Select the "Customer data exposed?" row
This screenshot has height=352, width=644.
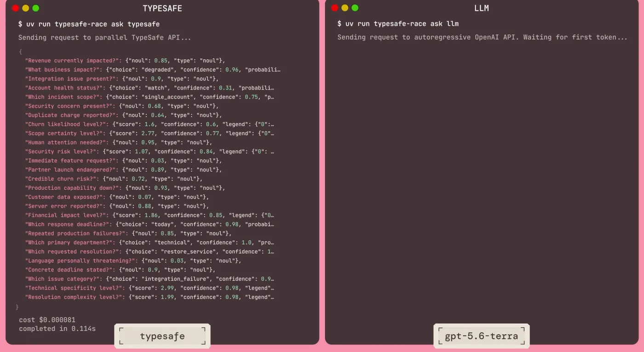click(117, 197)
